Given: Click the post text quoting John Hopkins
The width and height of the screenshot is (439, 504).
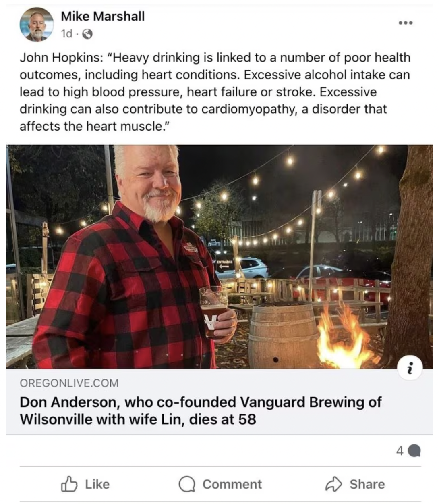Looking at the screenshot, I should pyautogui.click(x=215, y=92).
